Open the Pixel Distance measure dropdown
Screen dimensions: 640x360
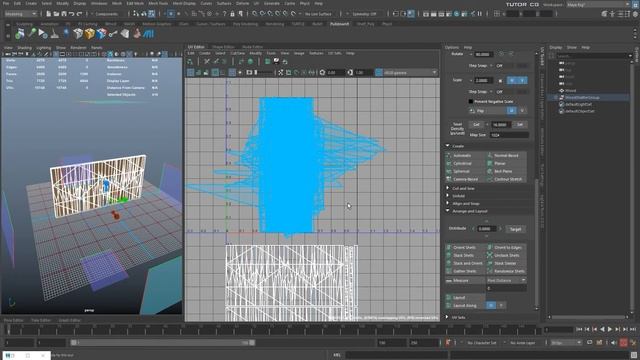(x=506, y=280)
